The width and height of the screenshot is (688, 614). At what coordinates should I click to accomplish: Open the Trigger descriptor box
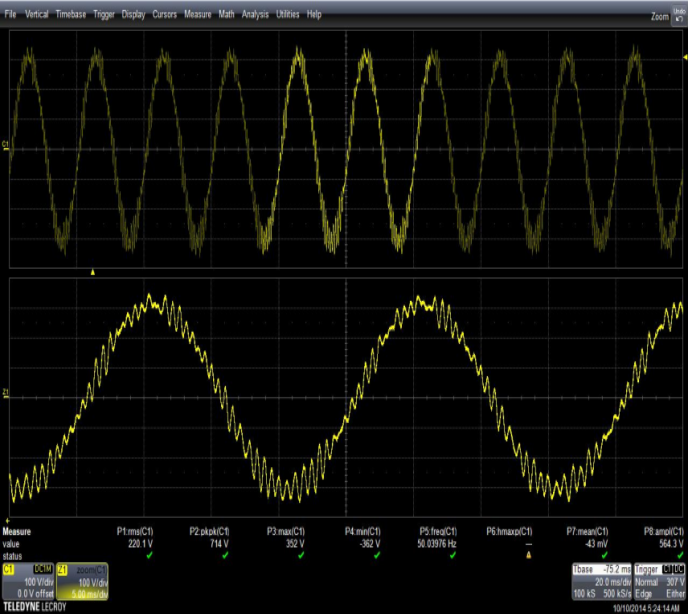click(661, 580)
